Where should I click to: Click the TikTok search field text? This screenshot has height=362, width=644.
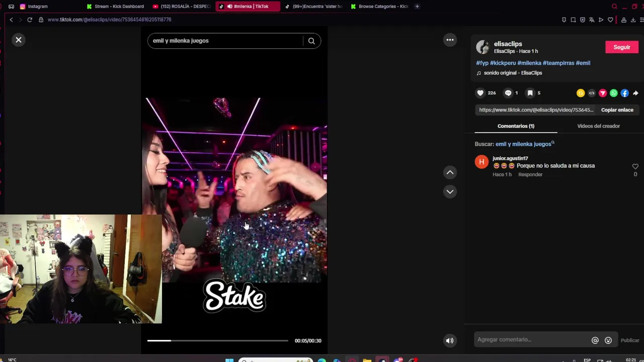tap(180, 41)
